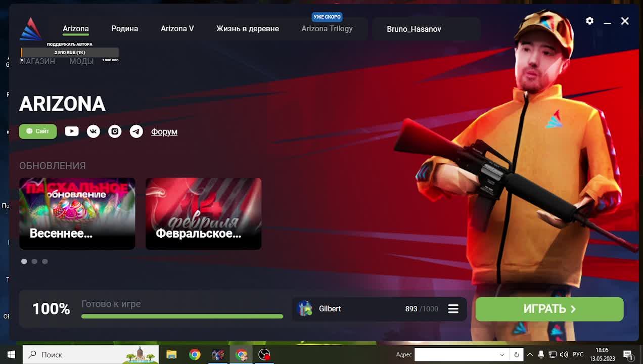Click the 100% ready percentage
This screenshot has height=364, width=643.
(51, 309)
